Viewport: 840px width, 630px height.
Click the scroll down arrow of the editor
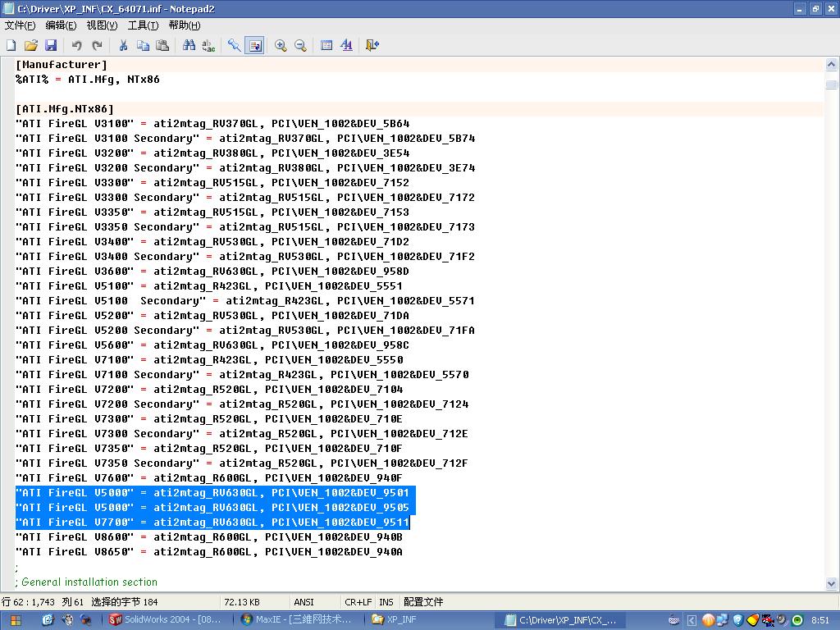832,583
